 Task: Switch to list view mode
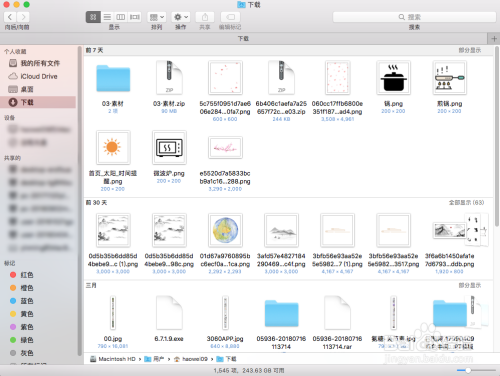(x=107, y=17)
